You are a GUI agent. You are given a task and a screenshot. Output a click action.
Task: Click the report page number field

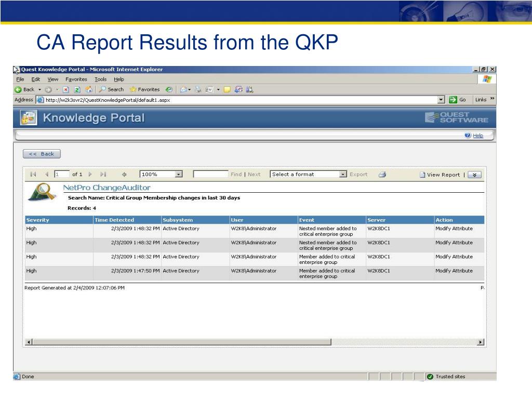pyautogui.click(x=62, y=175)
